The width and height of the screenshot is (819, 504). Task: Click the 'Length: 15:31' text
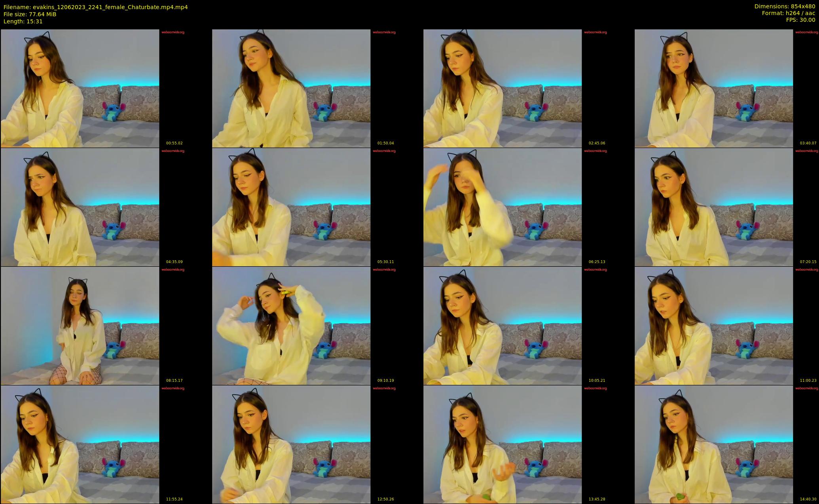[23, 21]
